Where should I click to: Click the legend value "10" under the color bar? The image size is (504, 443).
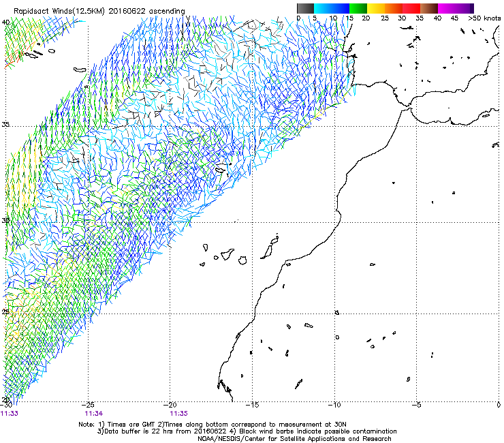[333, 18]
